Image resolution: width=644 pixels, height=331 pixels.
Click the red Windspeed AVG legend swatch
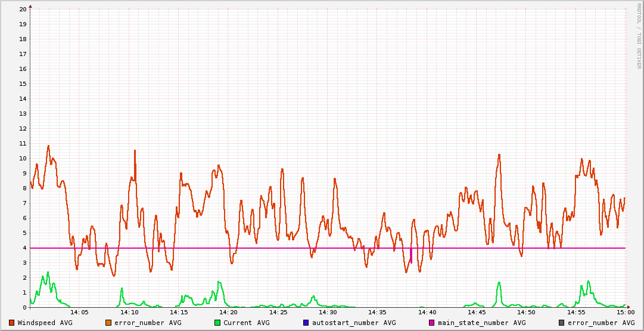tap(12, 323)
